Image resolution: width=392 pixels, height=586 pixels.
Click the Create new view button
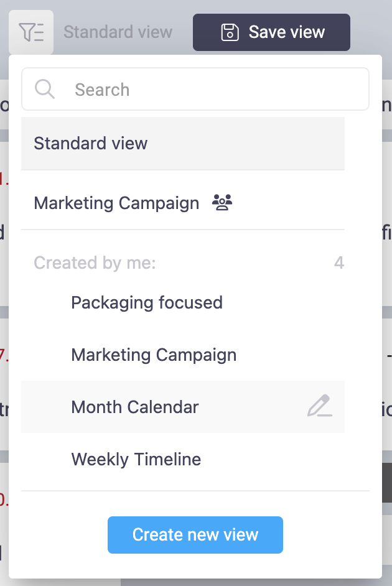coord(195,535)
